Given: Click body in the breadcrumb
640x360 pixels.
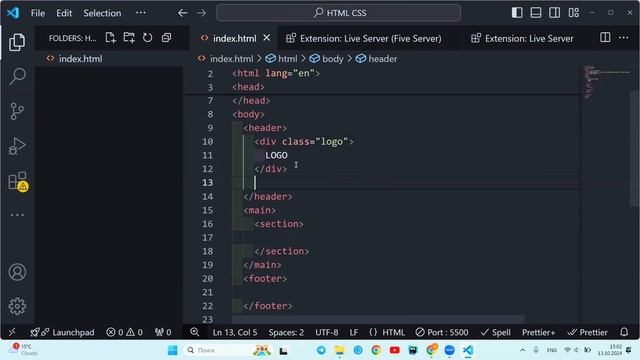Looking at the screenshot, I should pyautogui.click(x=333, y=59).
